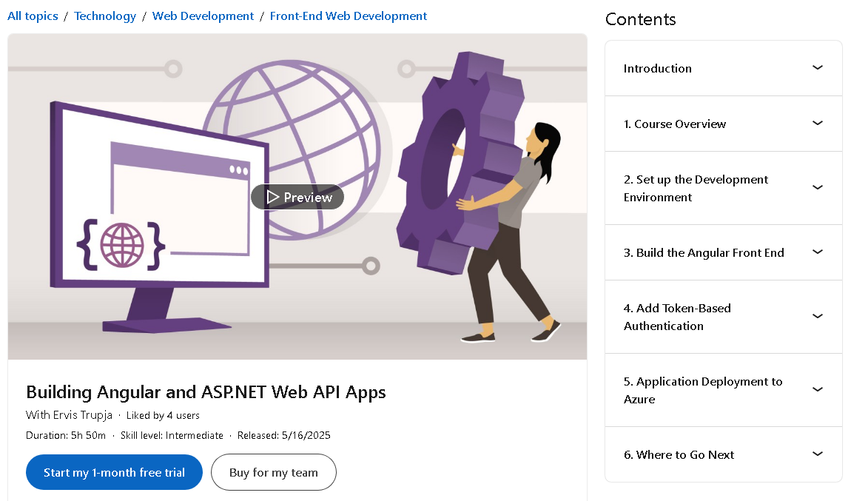This screenshot has height=501, width=868.
Task: Open the All topics breadcrumb link
Action: tap(33, 16)
